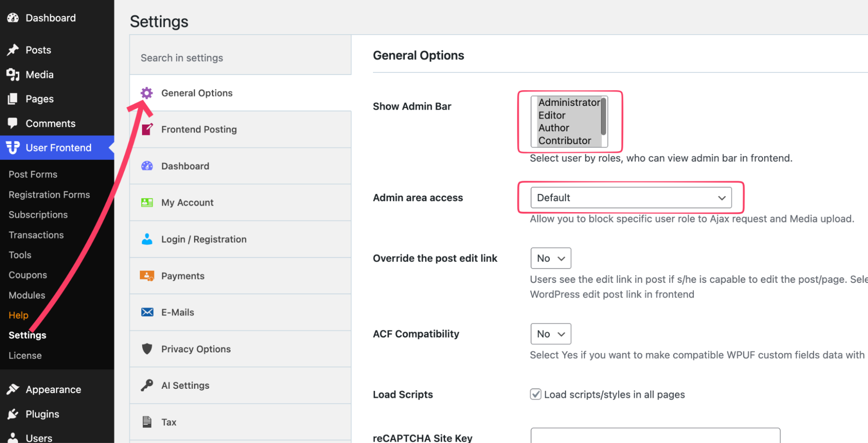Switch to the Login / Registration tab

[x=241, y=239]
